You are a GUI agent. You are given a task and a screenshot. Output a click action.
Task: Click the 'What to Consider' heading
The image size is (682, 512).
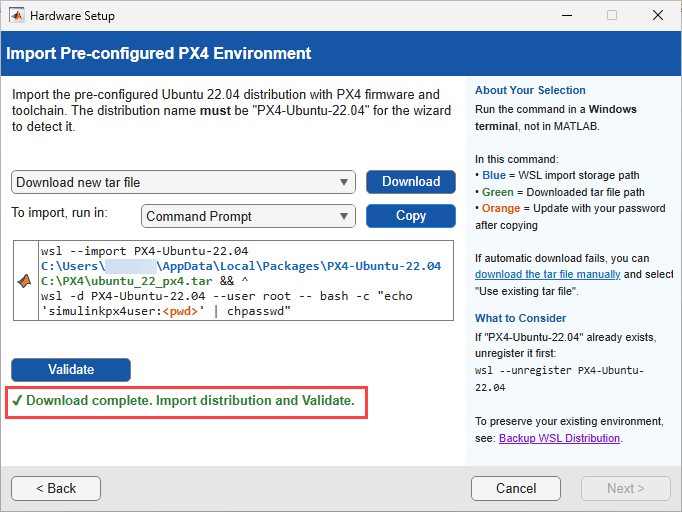521,318
